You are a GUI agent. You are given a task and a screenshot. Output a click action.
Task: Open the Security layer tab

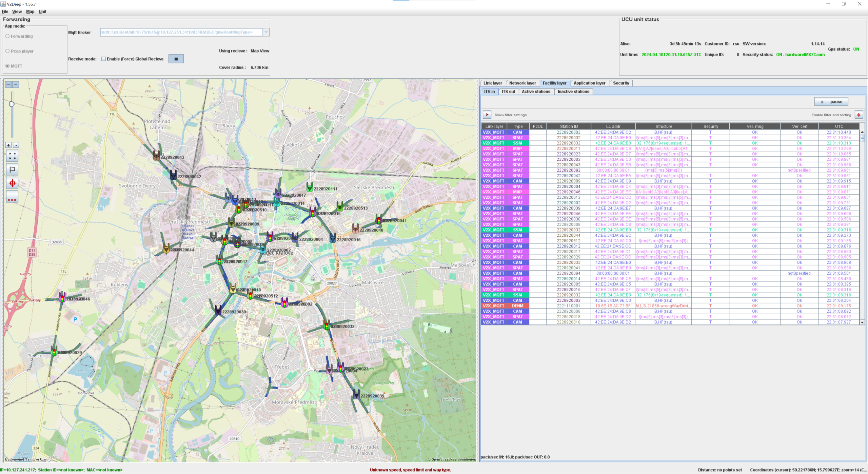pos(621,83)
